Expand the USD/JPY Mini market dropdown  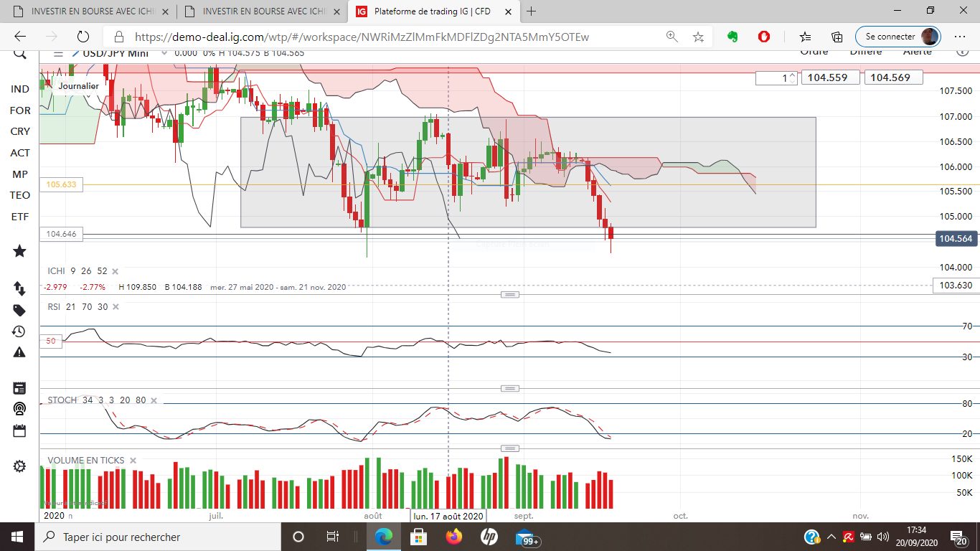[x=164, y=52]
